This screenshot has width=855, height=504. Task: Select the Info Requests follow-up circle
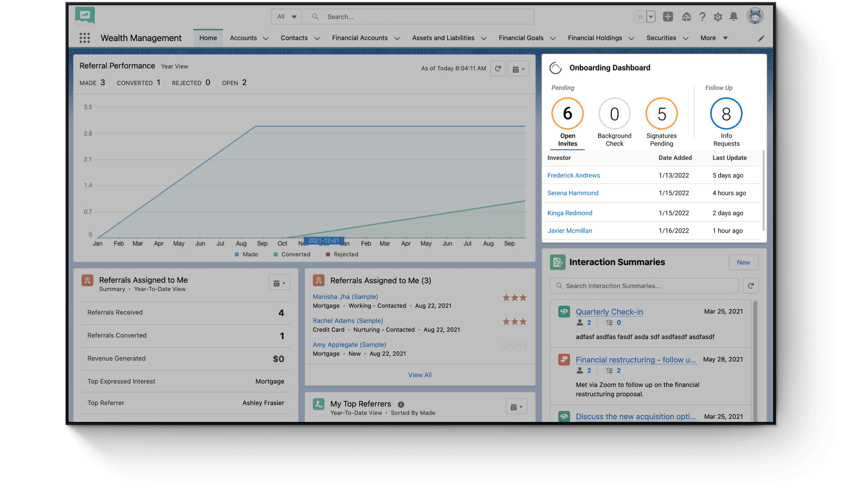pyautogui.click(x=726, y=114)
